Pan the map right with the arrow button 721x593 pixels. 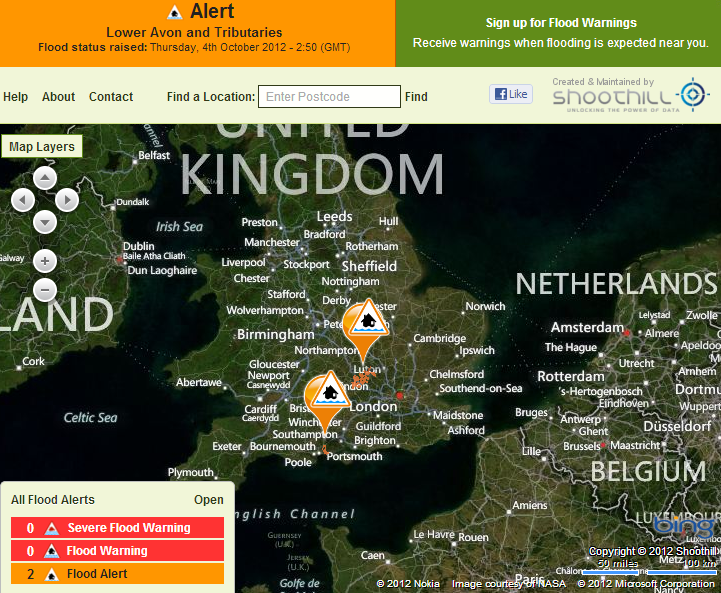tap(67, 200)
